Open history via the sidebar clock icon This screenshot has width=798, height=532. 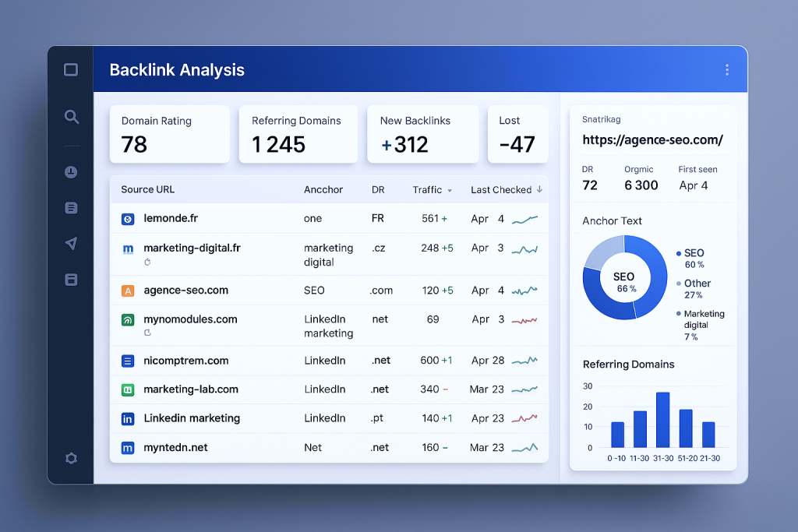[71, 173]
